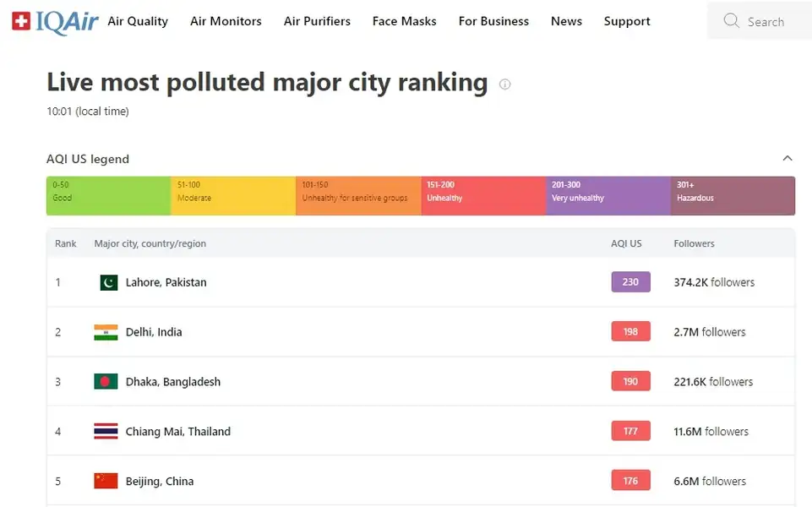Open the Air Monitors menu
Image resolution: width=812 pixels, height=507 pixels.
pyautogui.click(x=226, y=21)
